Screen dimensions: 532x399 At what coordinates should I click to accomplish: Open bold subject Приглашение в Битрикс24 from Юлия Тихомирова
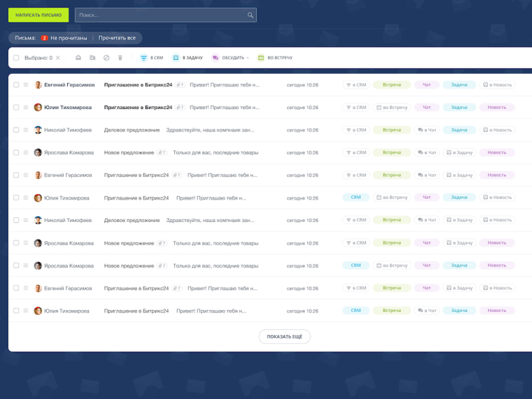coord(138,107)
